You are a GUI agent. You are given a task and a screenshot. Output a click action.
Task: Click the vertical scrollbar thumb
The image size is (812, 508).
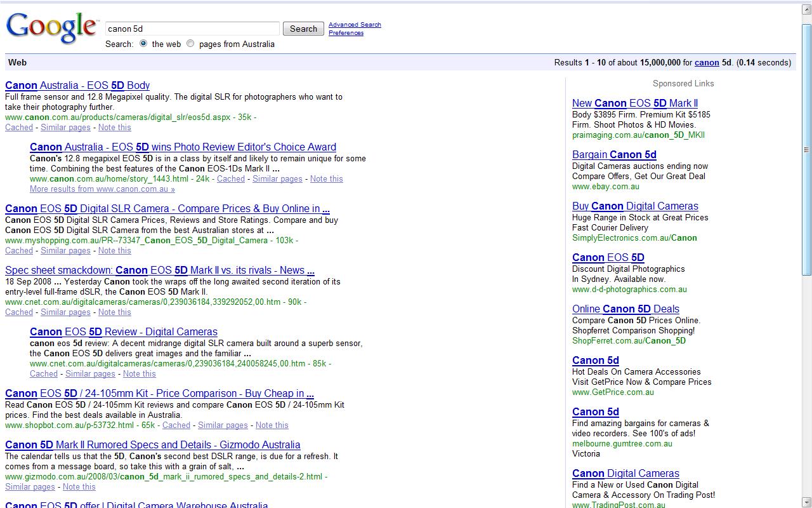[x=806, y=150]
